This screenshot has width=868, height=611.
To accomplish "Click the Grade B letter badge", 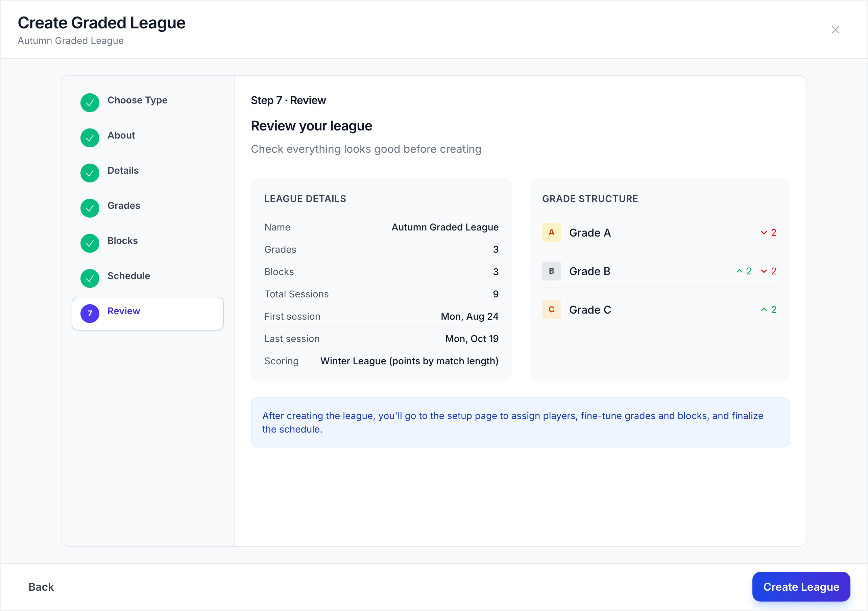I will [551, 271].
